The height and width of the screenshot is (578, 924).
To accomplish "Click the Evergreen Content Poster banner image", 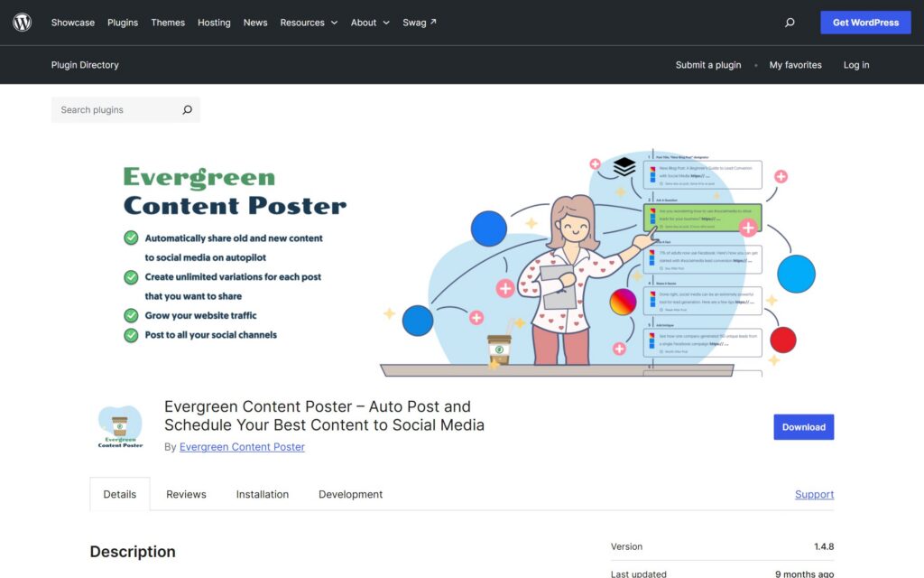I will (461, 261).
